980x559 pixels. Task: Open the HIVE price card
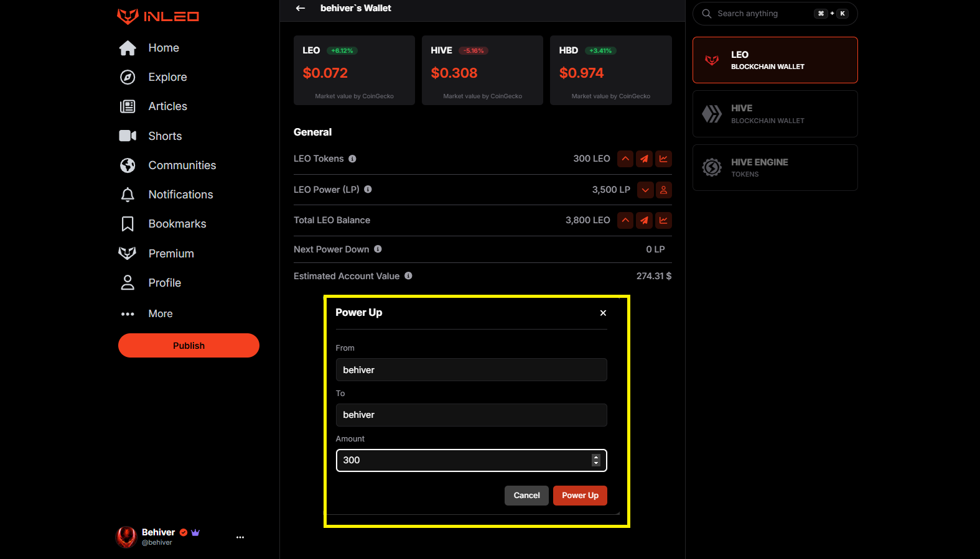482,70
